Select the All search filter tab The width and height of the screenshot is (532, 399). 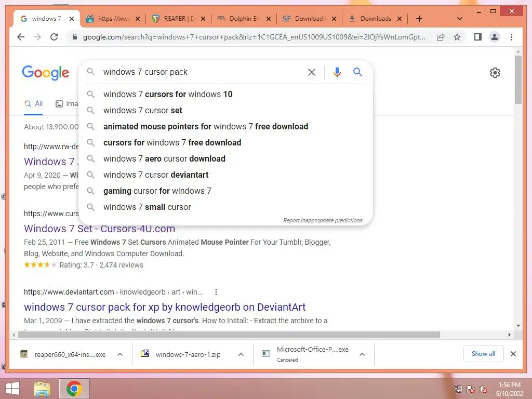tap(34, 104)
